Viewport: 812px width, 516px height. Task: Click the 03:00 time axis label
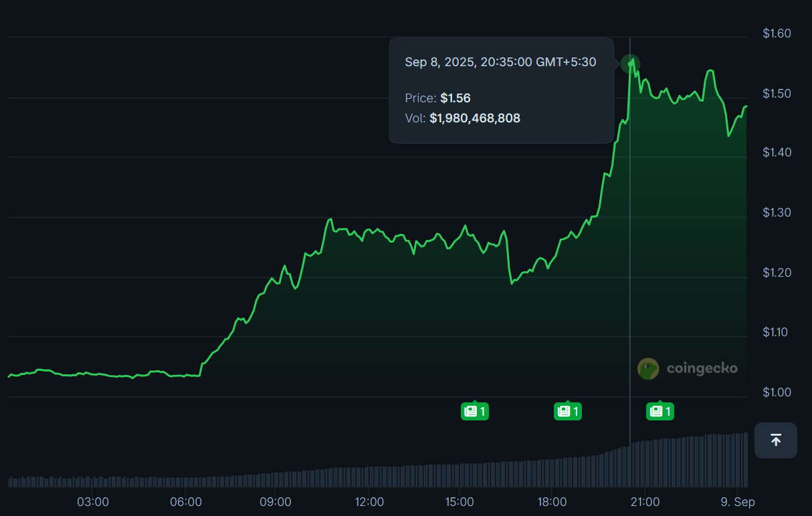tap(92, 502)
